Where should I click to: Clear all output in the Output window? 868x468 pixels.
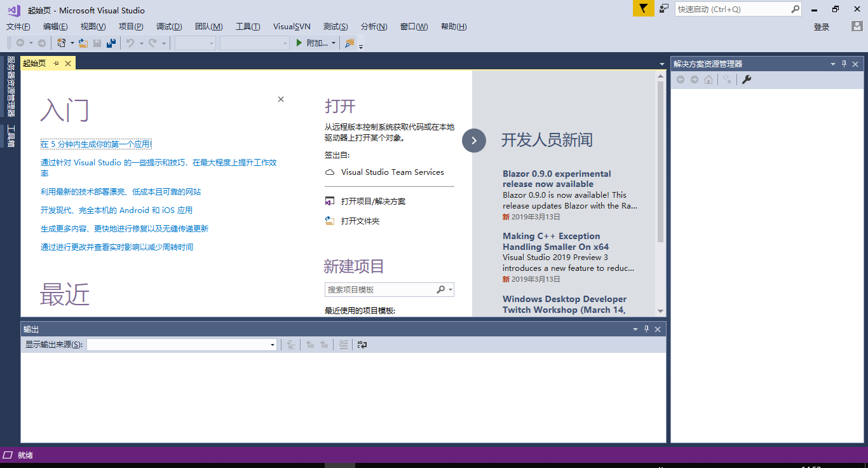(x=343, y=345)
